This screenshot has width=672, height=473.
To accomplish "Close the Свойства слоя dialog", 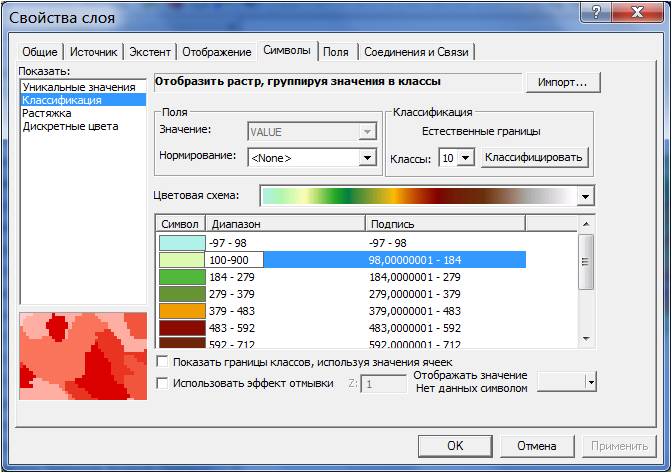I will [x=637, y=12].
